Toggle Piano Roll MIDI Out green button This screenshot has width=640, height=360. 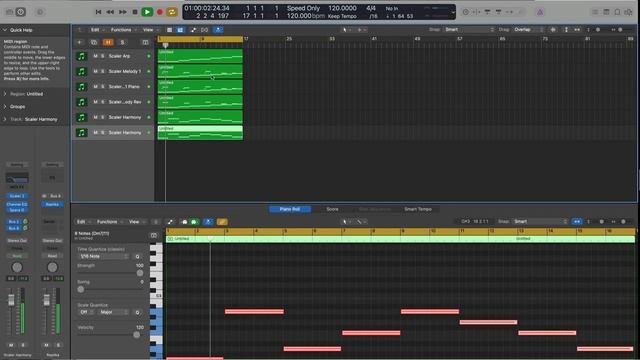pos(194,222)
